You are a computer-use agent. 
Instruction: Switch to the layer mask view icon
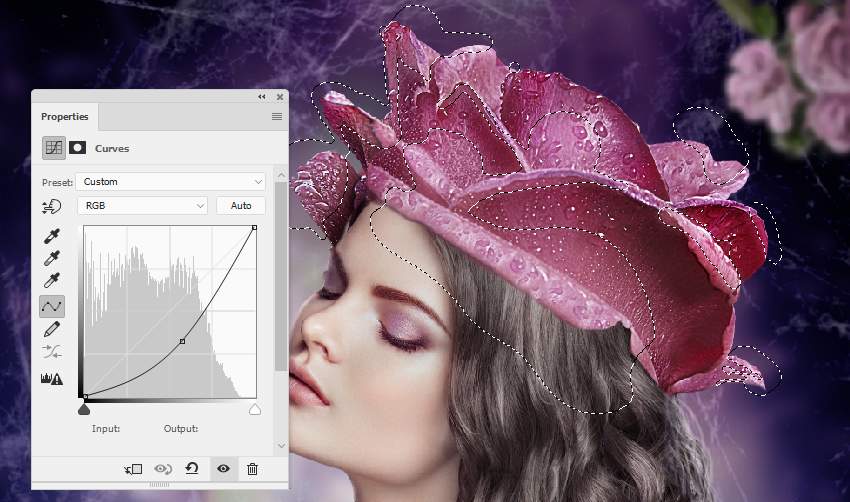[78, 147]
